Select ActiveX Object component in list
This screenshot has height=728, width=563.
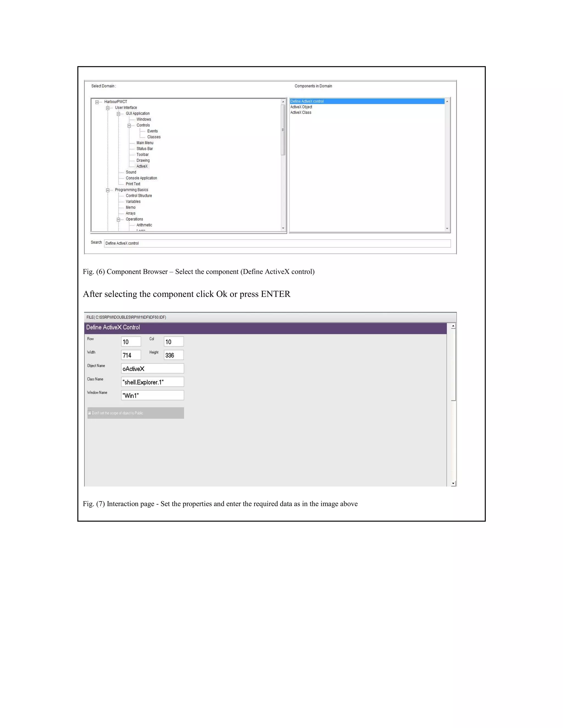pos(301,107)
